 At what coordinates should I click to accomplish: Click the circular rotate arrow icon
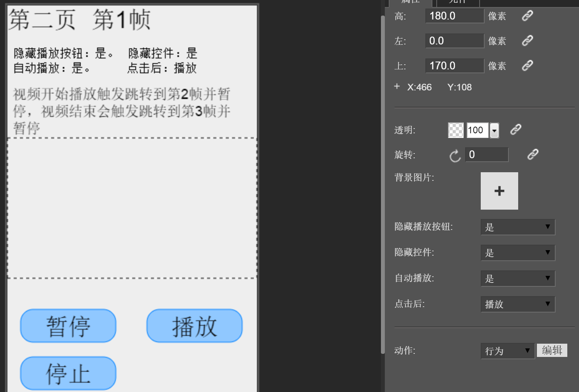(455, 156)
